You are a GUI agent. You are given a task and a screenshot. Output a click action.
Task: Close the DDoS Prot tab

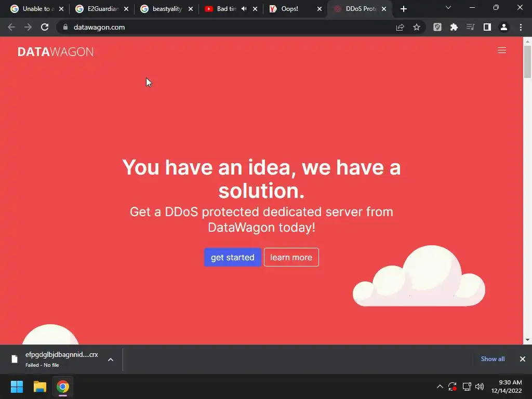click(384, 9)
